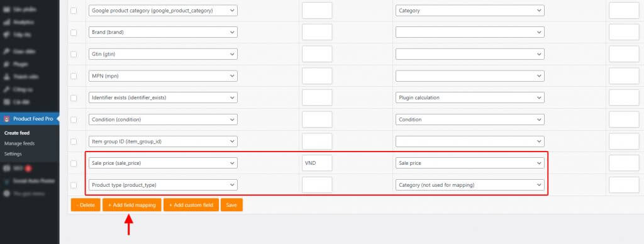Select the Gtin row checkbox
The width and height of the screenshot is (644, 244).
coord(74,54)
